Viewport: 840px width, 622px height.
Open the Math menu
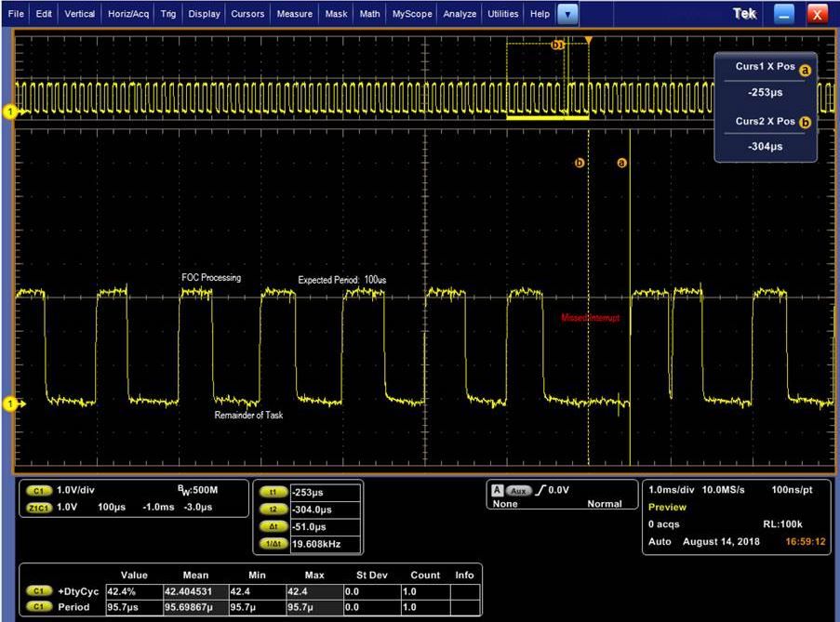369,14
